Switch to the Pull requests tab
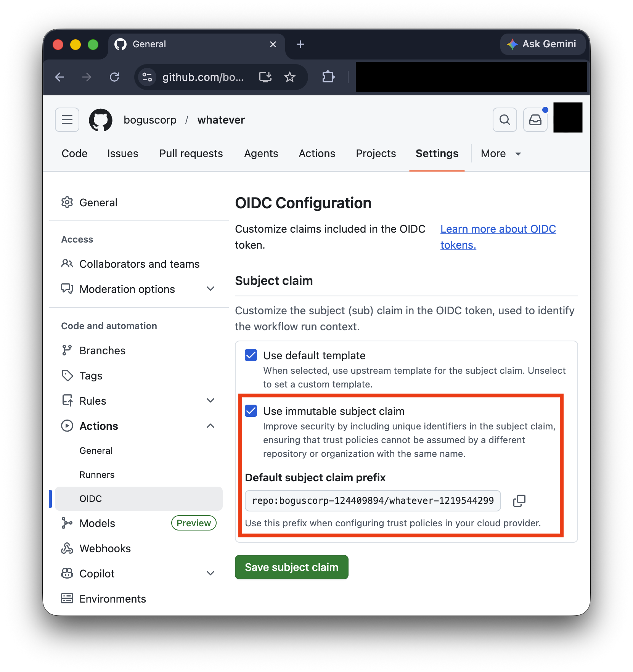This screenshot has height=672, width=633. pyautogui.click(x=191, y=153)
